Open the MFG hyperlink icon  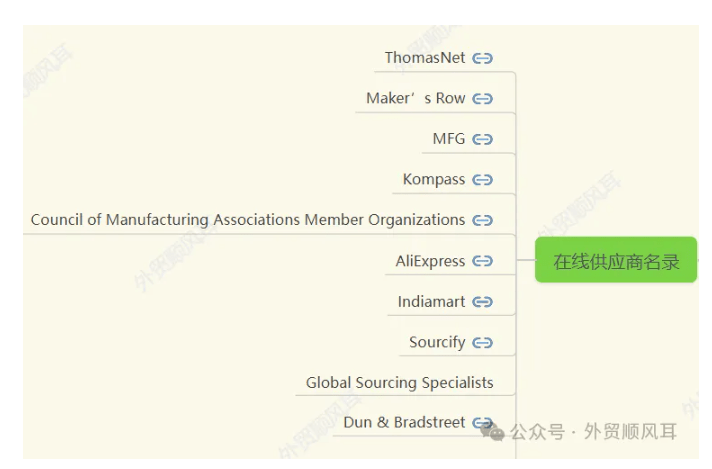[482, 139]
